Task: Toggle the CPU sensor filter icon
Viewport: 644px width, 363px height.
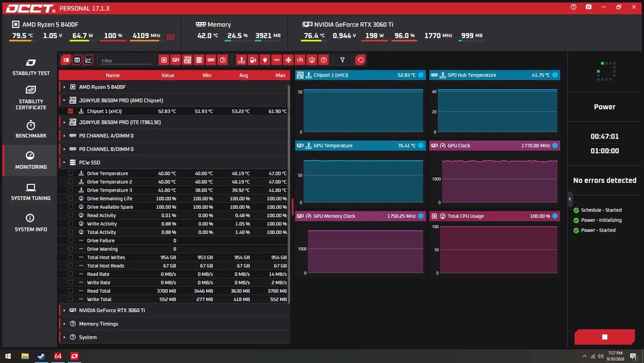Action: [164, 60]
